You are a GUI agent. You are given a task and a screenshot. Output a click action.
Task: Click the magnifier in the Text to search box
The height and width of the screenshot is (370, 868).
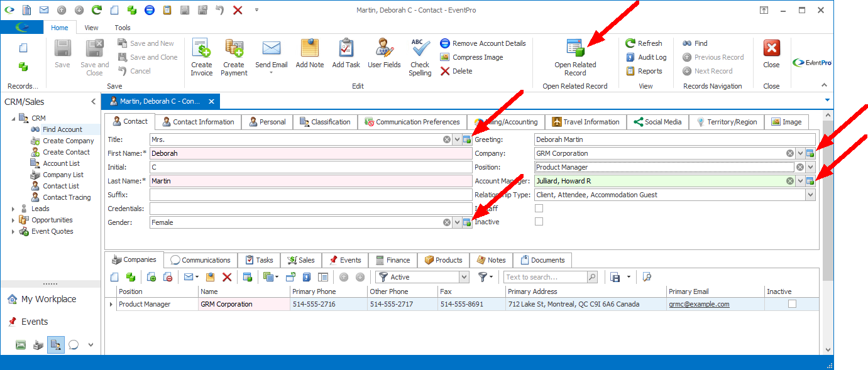pos(592,277)
